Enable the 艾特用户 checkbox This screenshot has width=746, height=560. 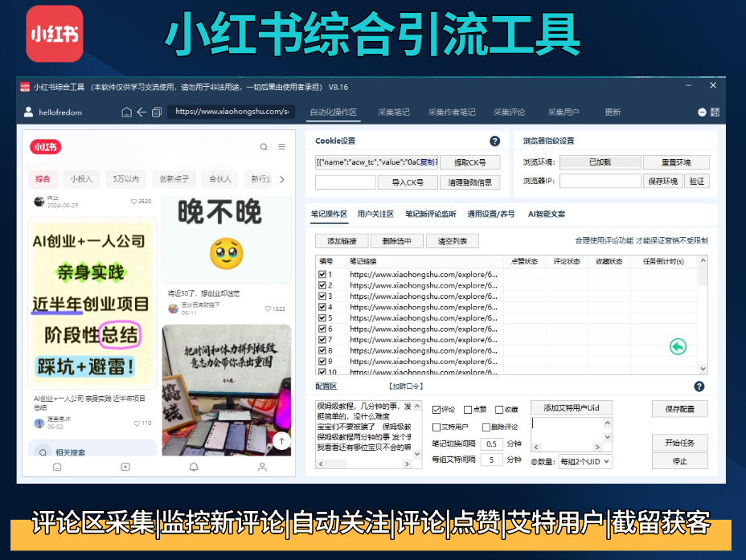[436, 427]
